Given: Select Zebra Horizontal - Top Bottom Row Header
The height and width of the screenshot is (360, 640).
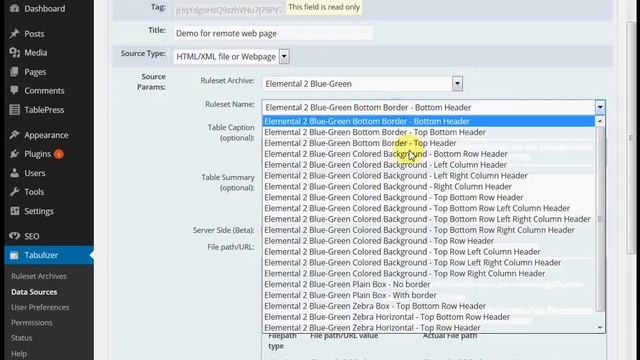Looking at the screenshot, I should coord(429,317).
